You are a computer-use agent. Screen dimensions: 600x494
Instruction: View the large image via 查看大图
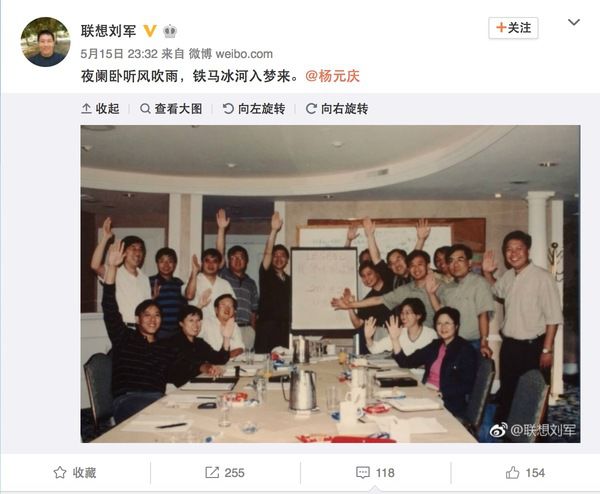(171, 109)
